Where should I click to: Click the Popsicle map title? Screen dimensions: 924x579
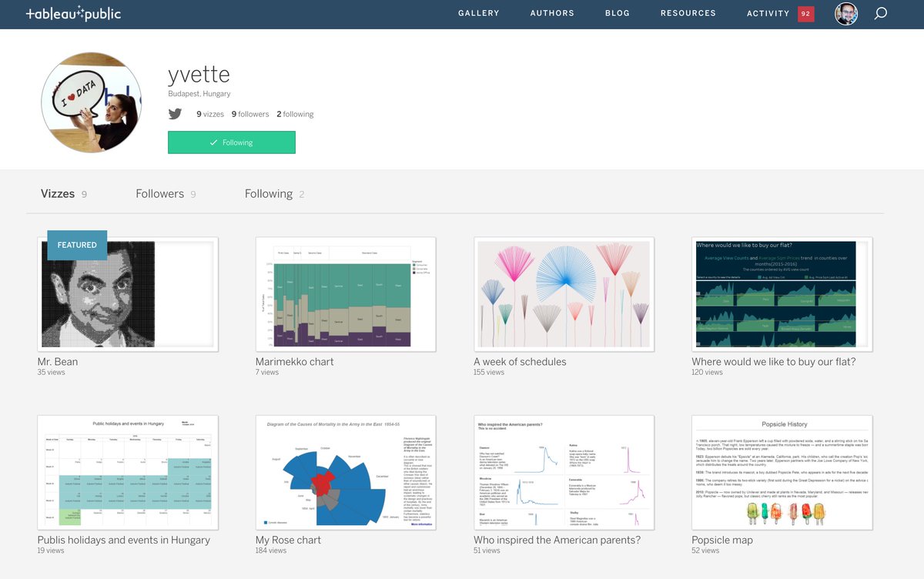pyautogui.click(x=722, y=541)
